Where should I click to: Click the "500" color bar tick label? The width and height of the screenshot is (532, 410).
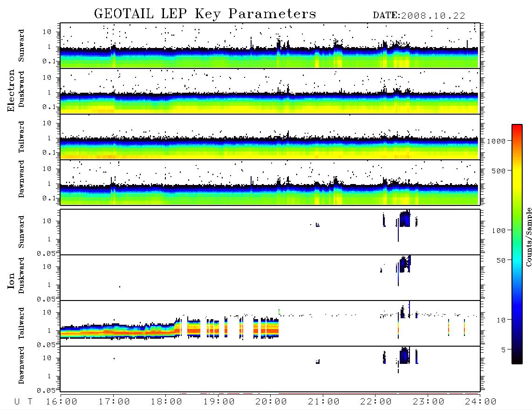[x=498, y=171]
